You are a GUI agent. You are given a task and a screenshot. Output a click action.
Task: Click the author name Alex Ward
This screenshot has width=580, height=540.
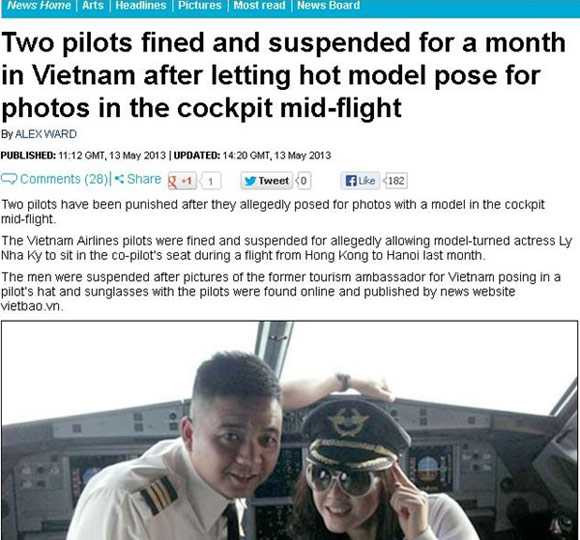[x=45, y=134]
